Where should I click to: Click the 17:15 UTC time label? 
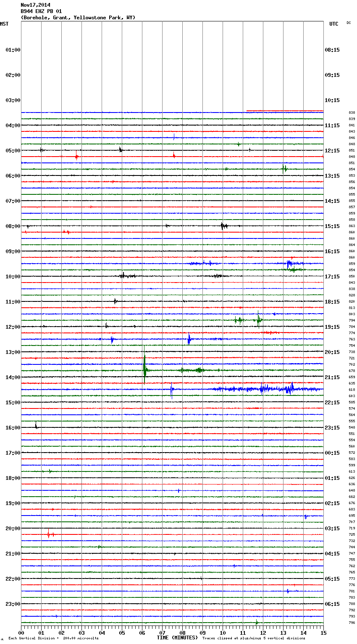[332, 277]
